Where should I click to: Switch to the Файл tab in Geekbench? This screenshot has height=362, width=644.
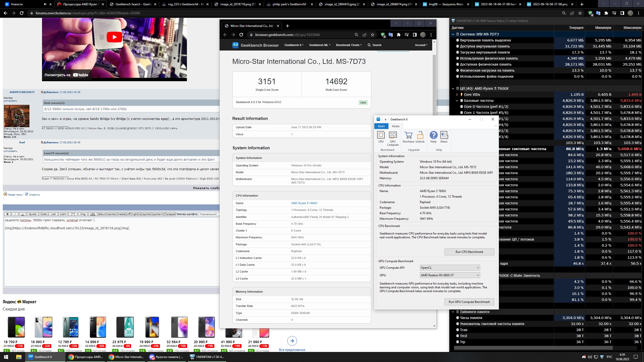pyautogui.click(x=381, y=126)
